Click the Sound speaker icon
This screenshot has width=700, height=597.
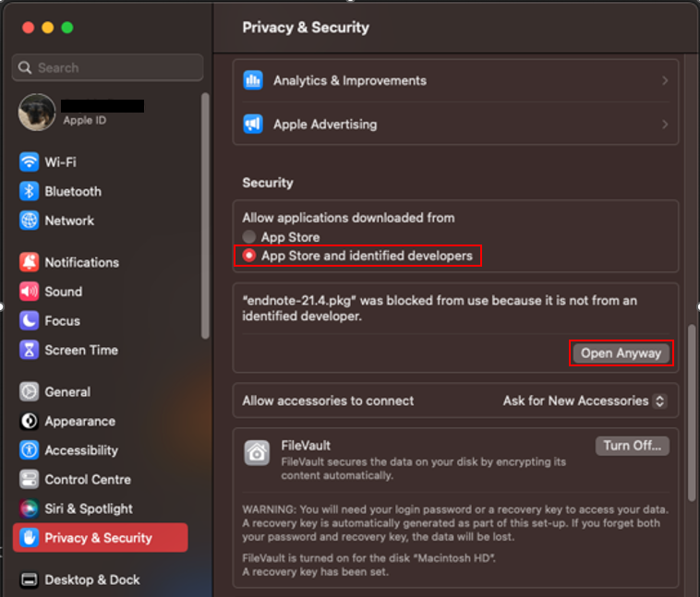coord(30,292)
